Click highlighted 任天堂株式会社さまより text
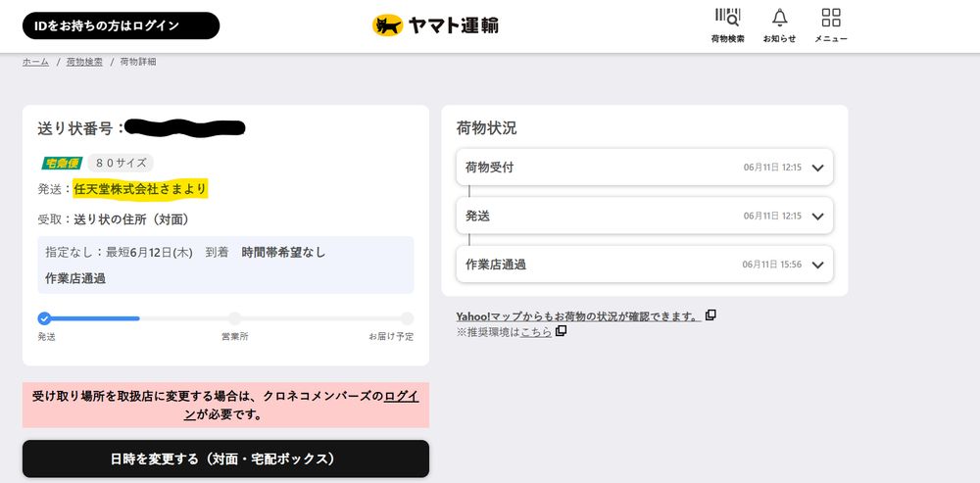 tap(140, 189)
